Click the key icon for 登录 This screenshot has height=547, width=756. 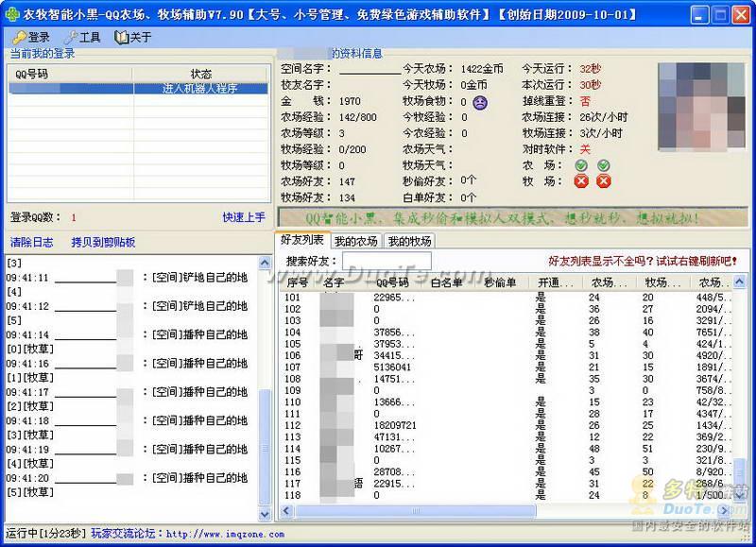pyautogui.click(x=19, y=37)
